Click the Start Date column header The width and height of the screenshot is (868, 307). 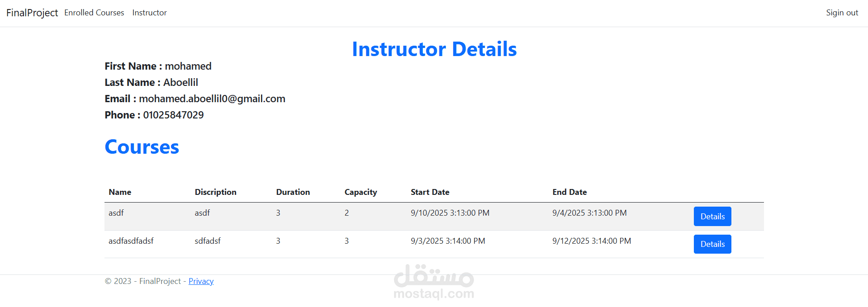point(430,192)
